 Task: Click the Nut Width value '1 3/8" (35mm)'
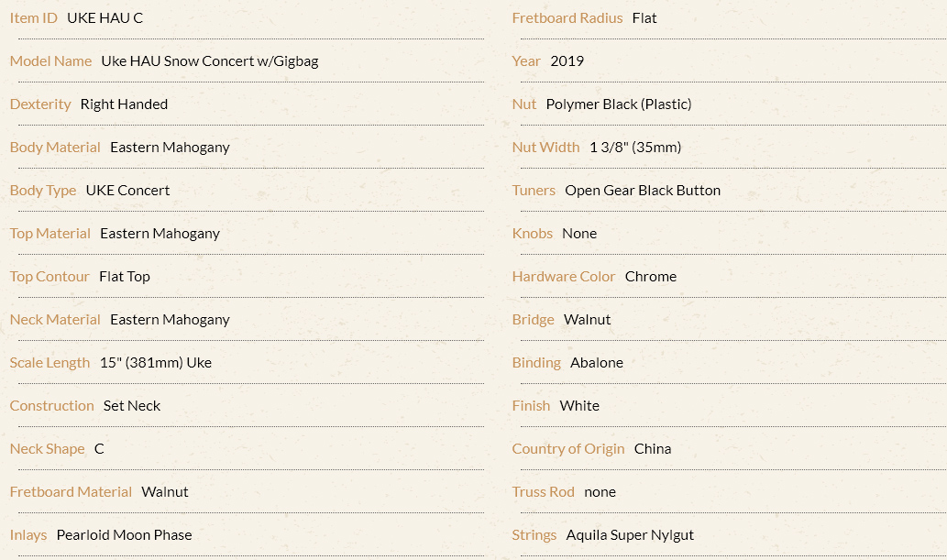tap(635, 148)
